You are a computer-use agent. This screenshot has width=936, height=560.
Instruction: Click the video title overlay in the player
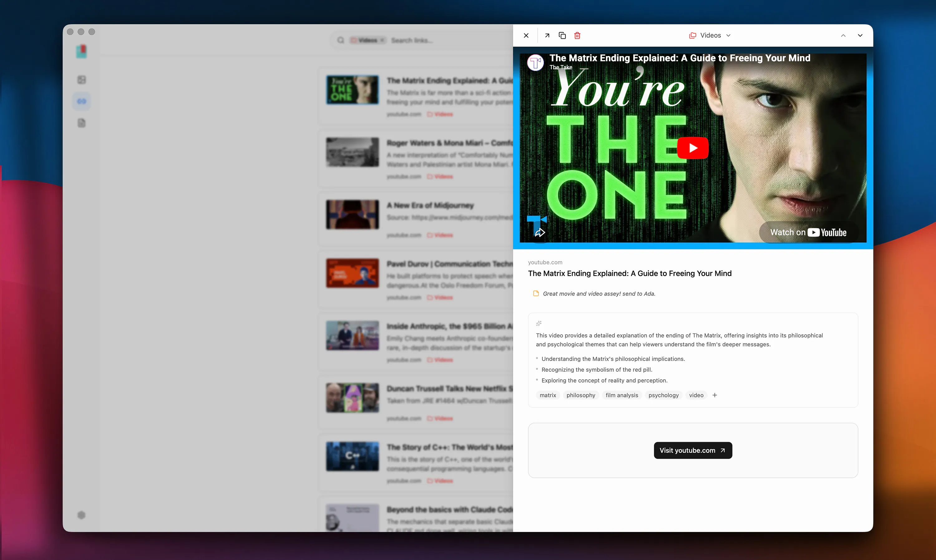[x=680, y=58]
